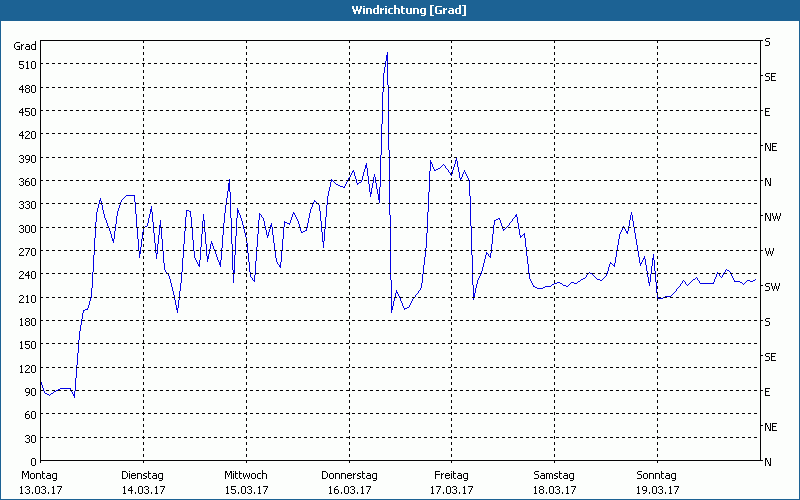The height and width of the screenshot is (500, 800).
Task: Click the 'SW' compass label
Action: pyautogui.click(x=772, y=287)
